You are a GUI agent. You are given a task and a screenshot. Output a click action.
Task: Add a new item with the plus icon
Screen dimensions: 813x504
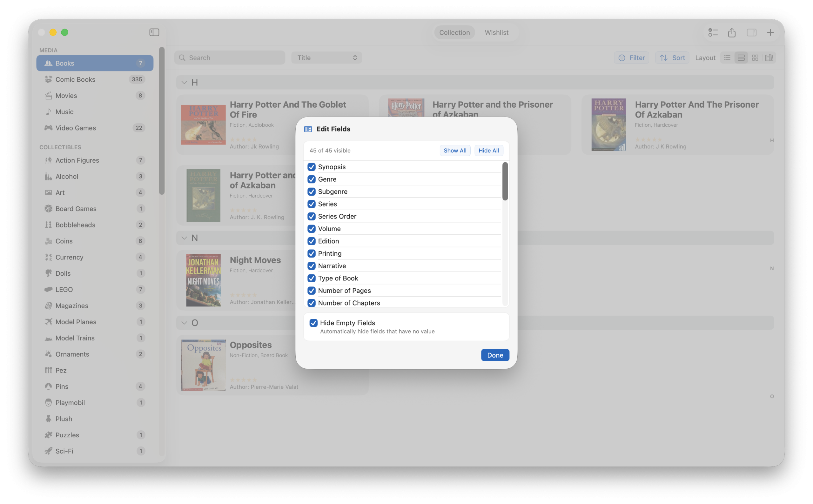click(770, 32)
